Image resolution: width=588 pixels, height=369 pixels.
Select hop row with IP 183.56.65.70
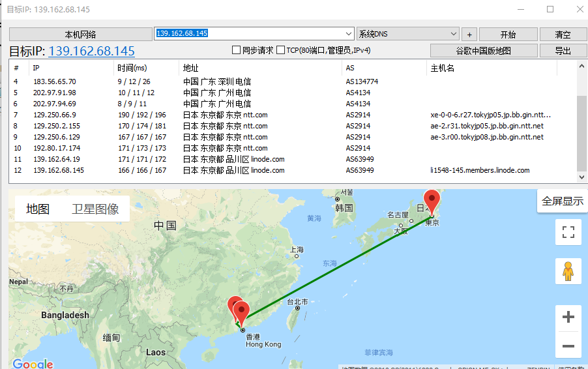(293, 81)
